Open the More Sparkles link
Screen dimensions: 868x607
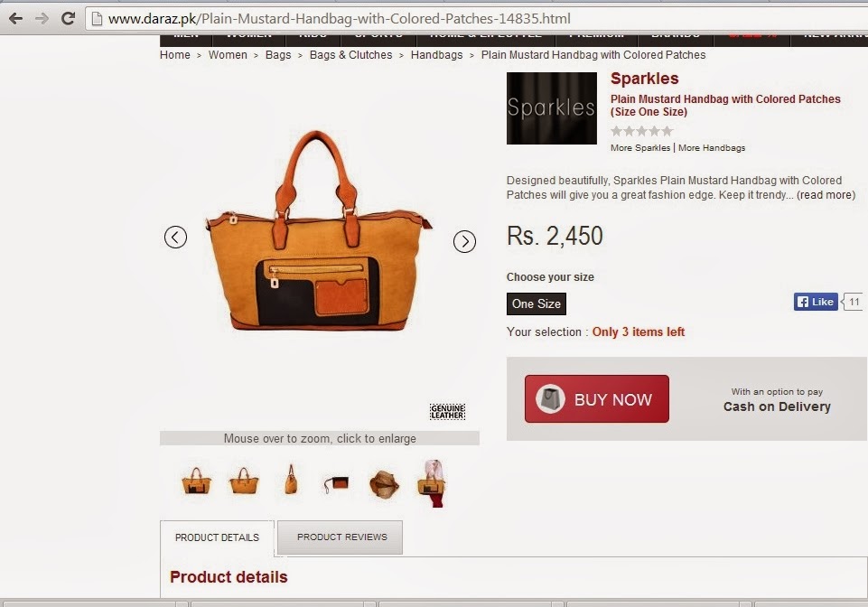tap(639, 148)
